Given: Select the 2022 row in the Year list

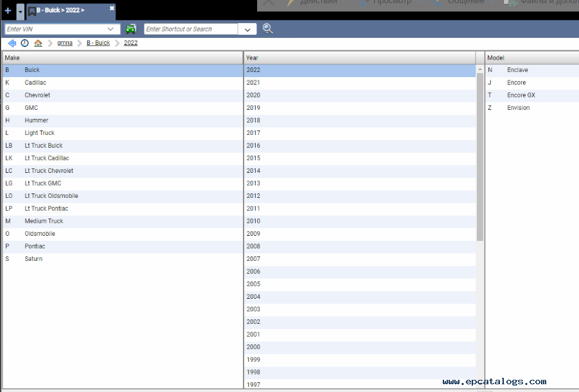Looking at the screenshot, I should pyautogui.click(x=360, y=70).
